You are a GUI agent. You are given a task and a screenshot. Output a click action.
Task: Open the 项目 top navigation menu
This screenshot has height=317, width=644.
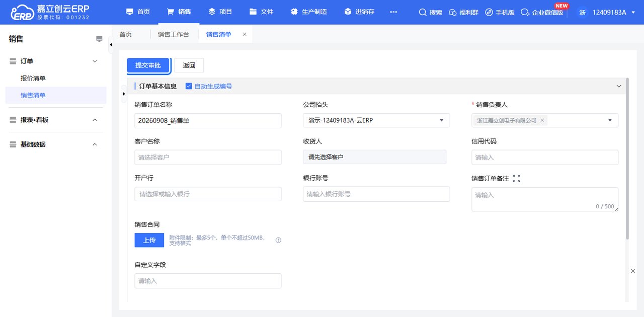(220, 12)
